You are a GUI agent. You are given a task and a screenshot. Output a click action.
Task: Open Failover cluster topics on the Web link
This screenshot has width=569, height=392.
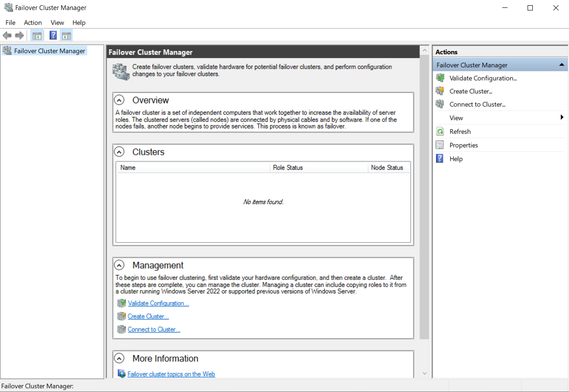pos(171,374)
